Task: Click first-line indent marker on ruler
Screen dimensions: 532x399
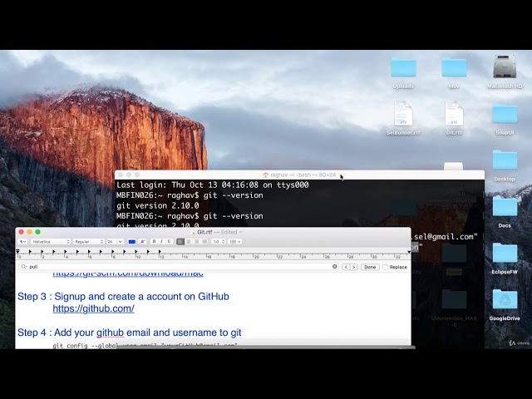Action: click(17, 251)
